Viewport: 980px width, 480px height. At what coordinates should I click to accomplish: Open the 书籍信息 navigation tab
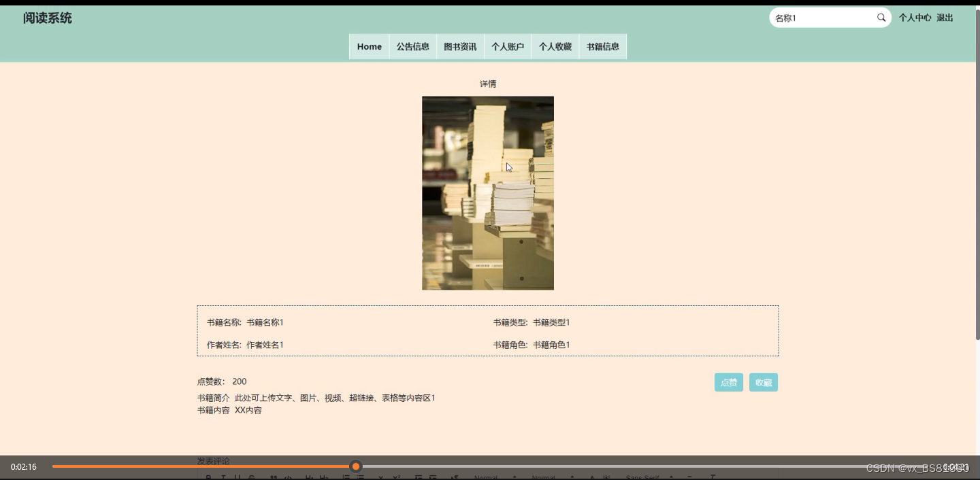coord(603,46)
